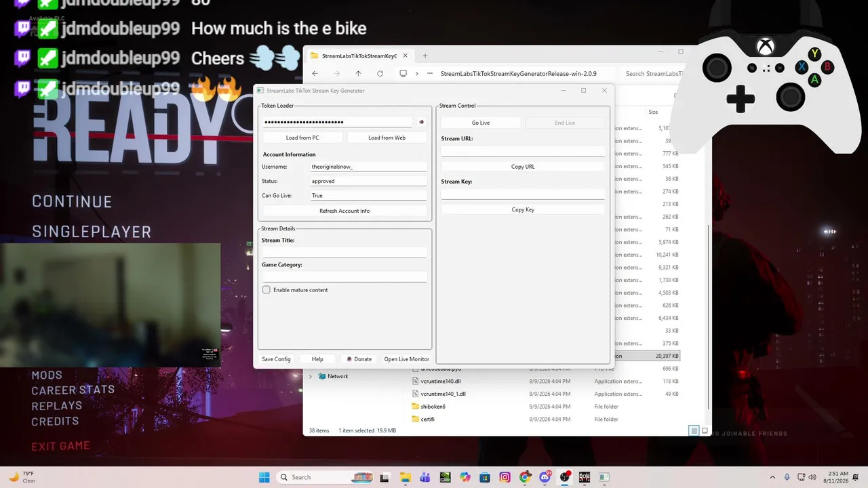Open File Explorer from the taskbar
Viewport: 868px width, 488px height.
click(405, 477)
